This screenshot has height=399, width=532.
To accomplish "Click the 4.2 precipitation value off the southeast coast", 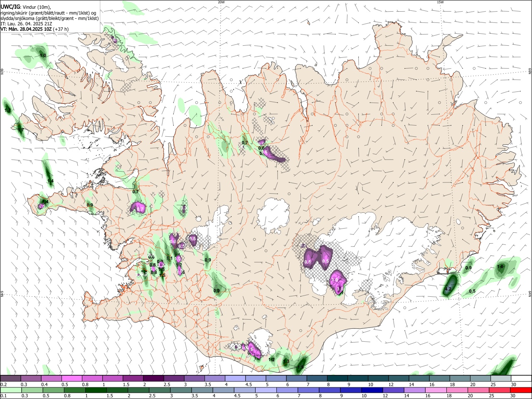I will click(x=448, y=289).
